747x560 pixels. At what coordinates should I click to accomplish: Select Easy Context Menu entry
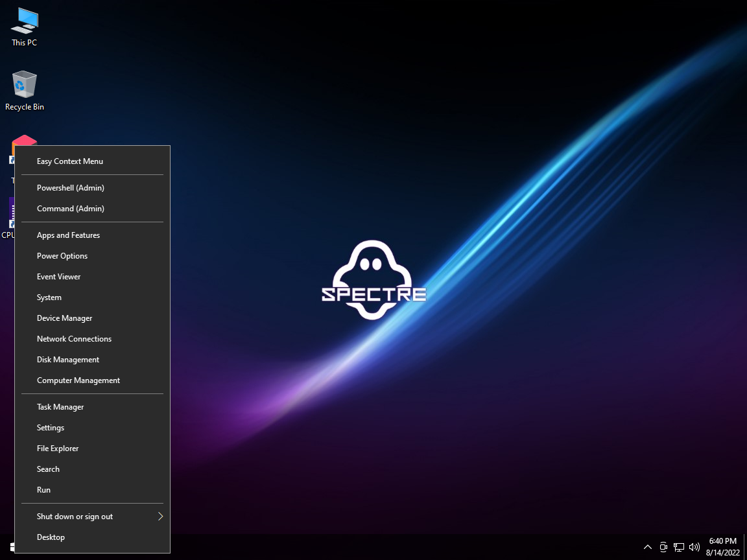93,161
